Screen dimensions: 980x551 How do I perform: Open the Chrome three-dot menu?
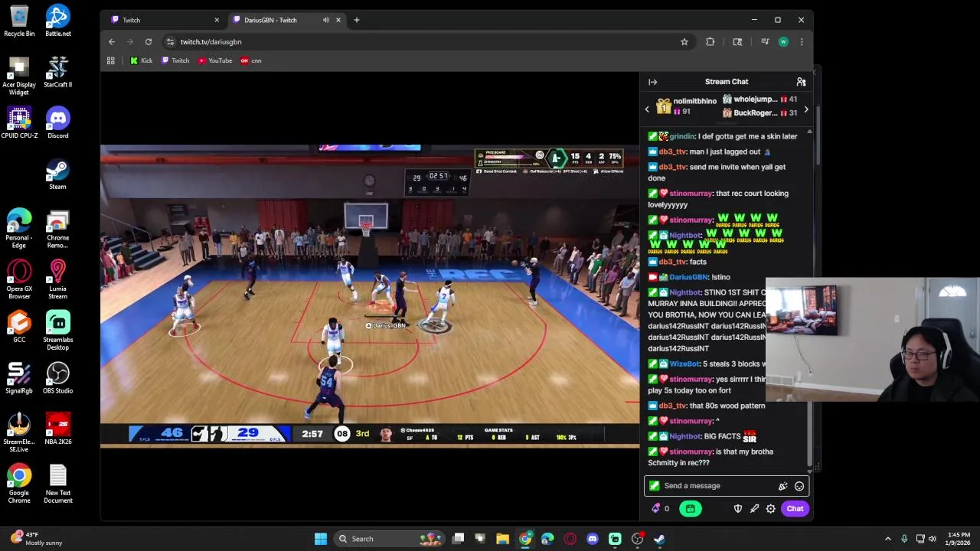(802, 42)
